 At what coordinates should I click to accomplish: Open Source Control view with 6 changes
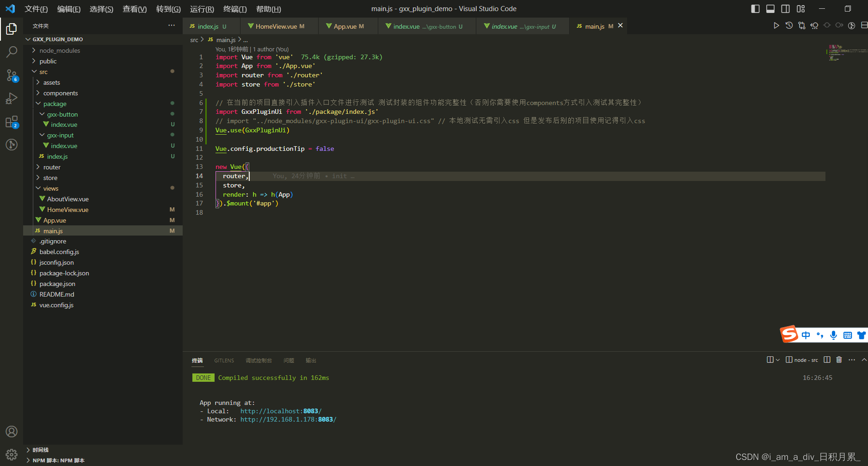[x=12, y=75]
